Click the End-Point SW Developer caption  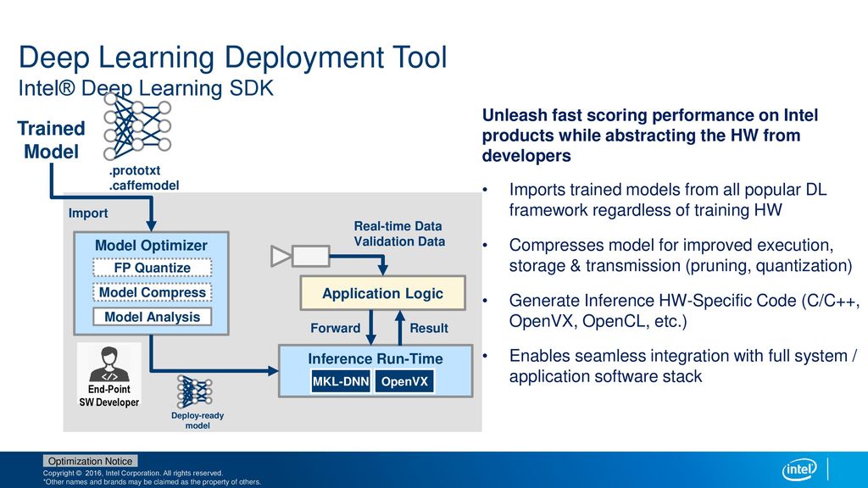click(x=109, y=396)
